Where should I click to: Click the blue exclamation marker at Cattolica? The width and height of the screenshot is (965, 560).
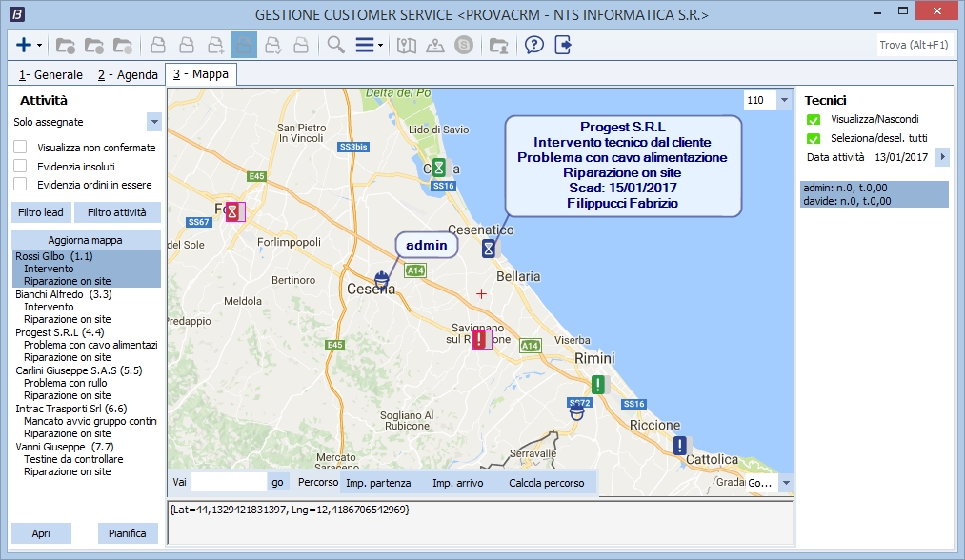(x=679, y=446)
